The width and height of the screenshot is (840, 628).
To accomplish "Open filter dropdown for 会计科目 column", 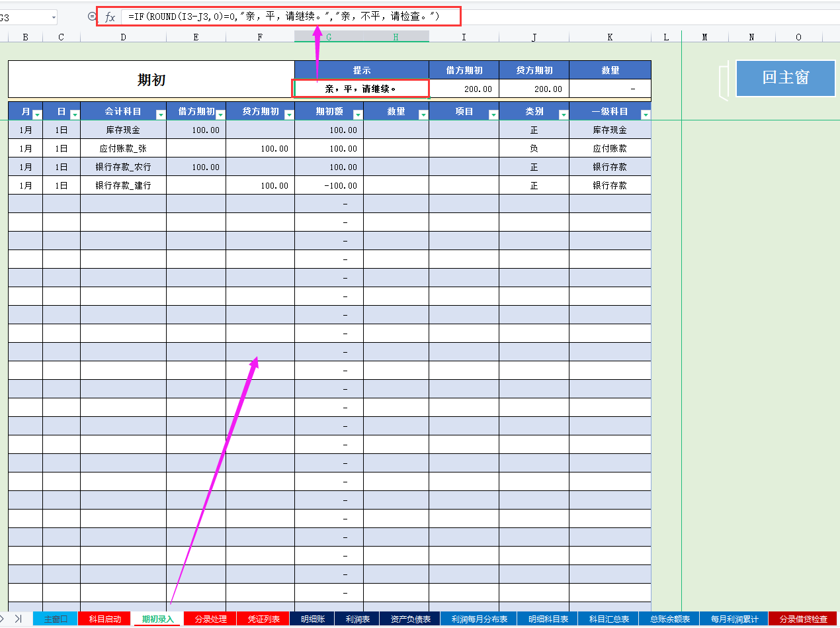I will pyautogui.click(x=160, y=114).
